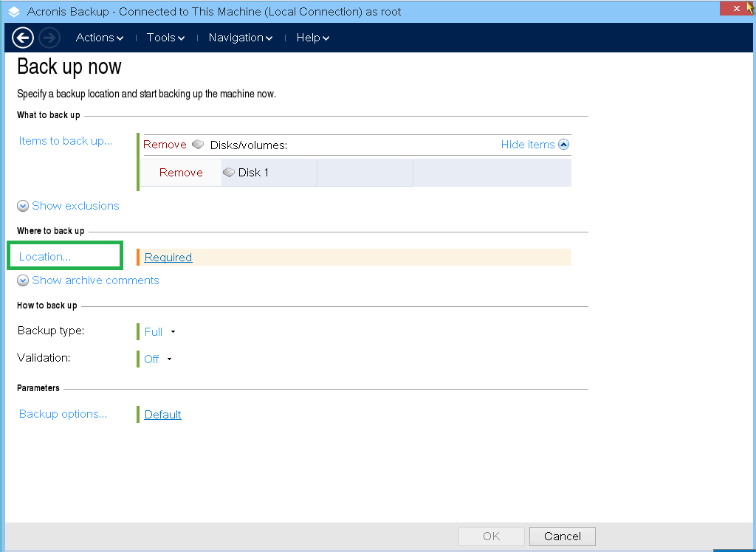Viewport: 756px width, 552px height.
Task: Click the Disks/volumes label
Action: click(249, 145)
